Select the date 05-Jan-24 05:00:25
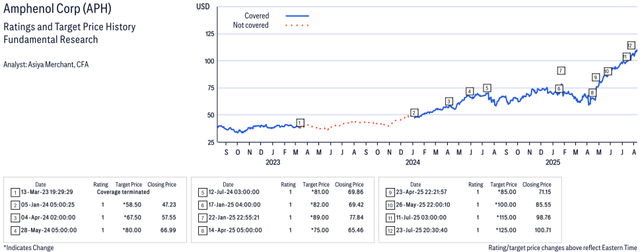The width and height of the screenshot is (644, 252). coord(48,205)
